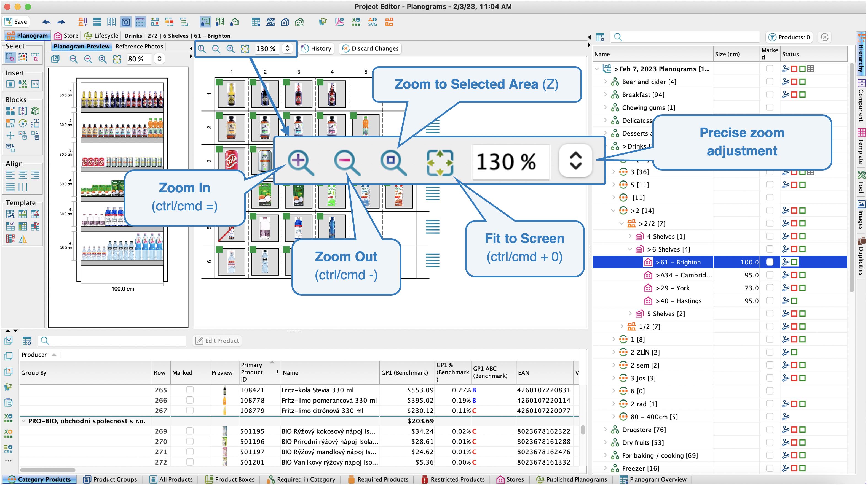Switch to the Store tab
This screenshot has height=486, width=868.
[x=66, y=36]
